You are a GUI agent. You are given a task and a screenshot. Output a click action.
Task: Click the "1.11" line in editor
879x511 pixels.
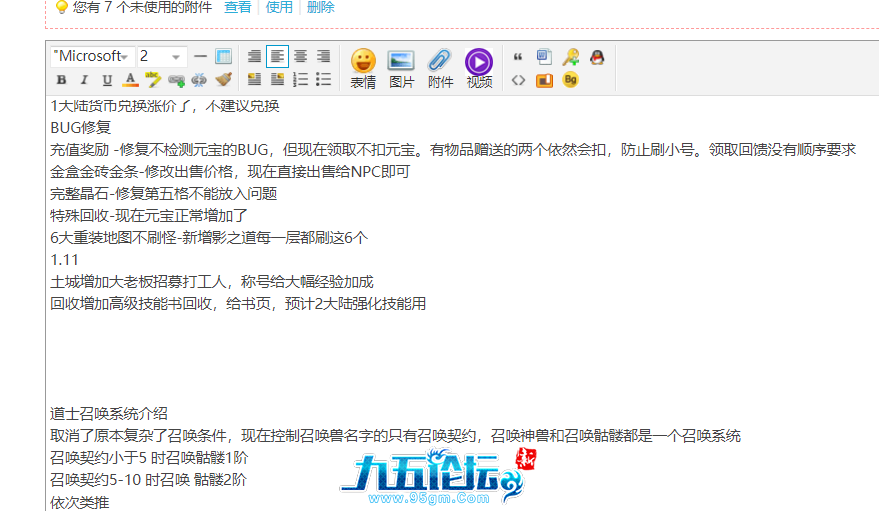point(64,260)
